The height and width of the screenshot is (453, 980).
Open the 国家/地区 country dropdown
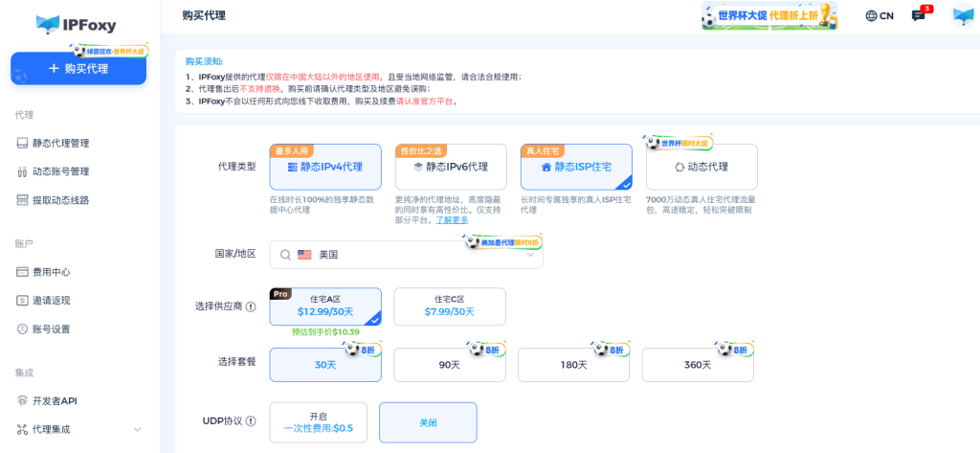[x=406, y=255]
